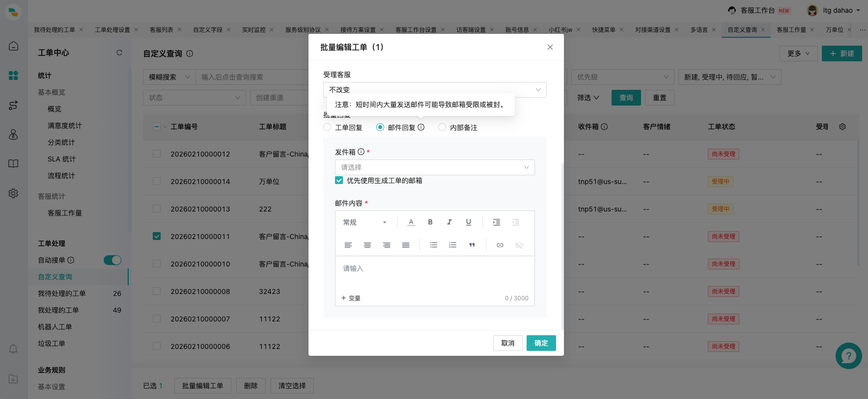Viewport: 868px width, 399px height.
Task: Toggle underline formatting in mail editor
Action: [x=468, y=222]
